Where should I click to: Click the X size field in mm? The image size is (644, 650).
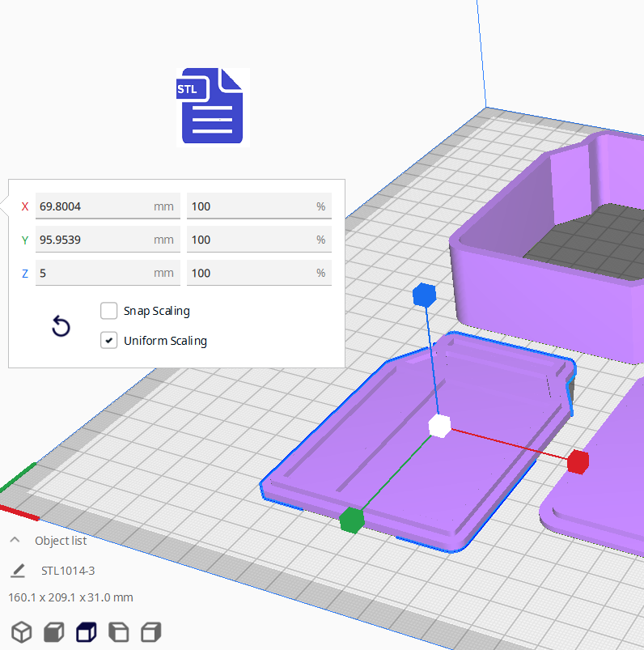(94, 206)
